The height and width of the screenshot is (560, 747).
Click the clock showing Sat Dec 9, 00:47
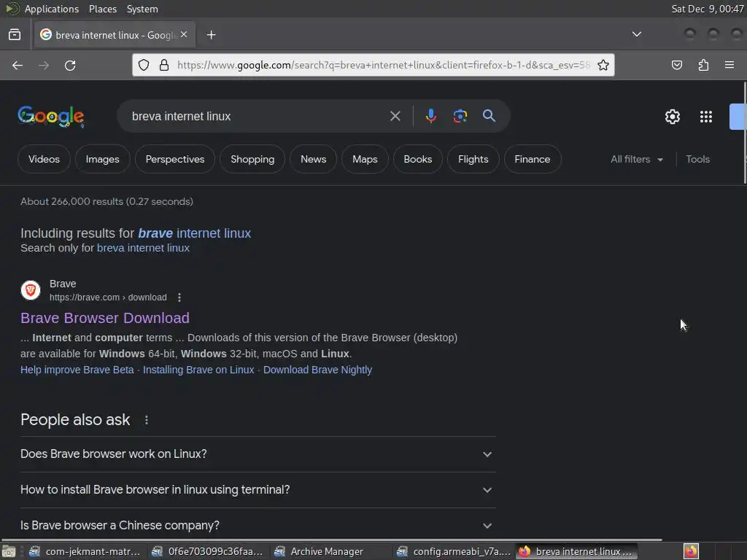tap(708, 9)
